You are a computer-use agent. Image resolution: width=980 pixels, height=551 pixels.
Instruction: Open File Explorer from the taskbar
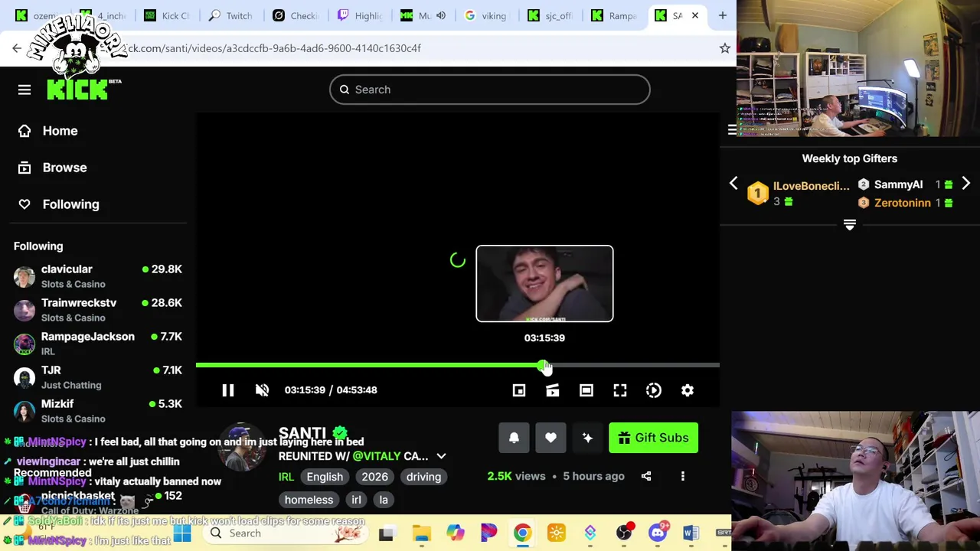tap(422, 533)
